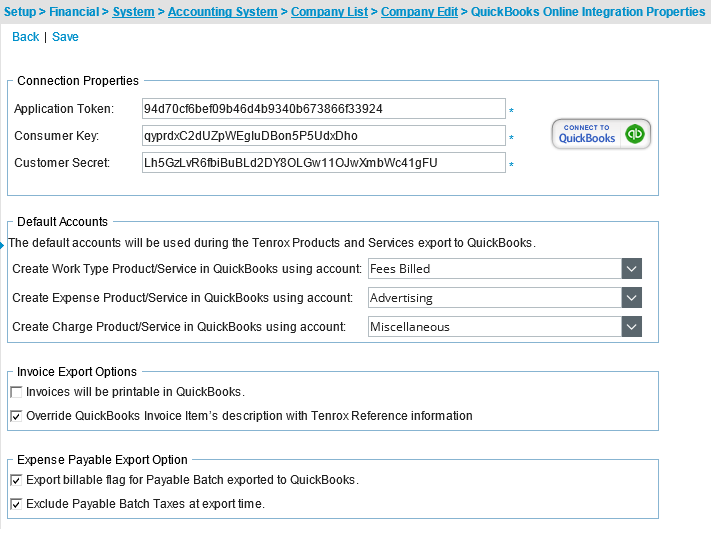The height and width of the screenshot is (534, 720).
Task: Select the Work Type account combo box showing Fees Billed
Action: coord(505,269)
